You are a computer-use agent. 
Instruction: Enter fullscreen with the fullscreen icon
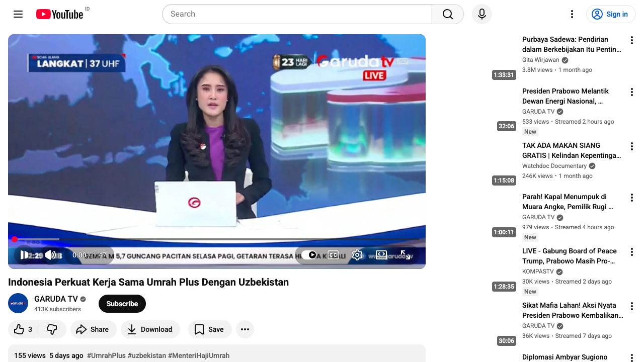(x=405, y=255)
